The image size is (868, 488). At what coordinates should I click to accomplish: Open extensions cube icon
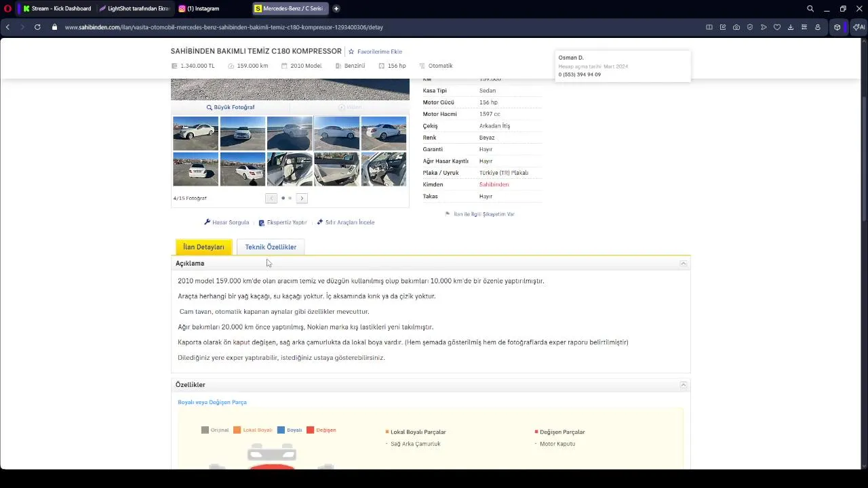tap(837, 27)
